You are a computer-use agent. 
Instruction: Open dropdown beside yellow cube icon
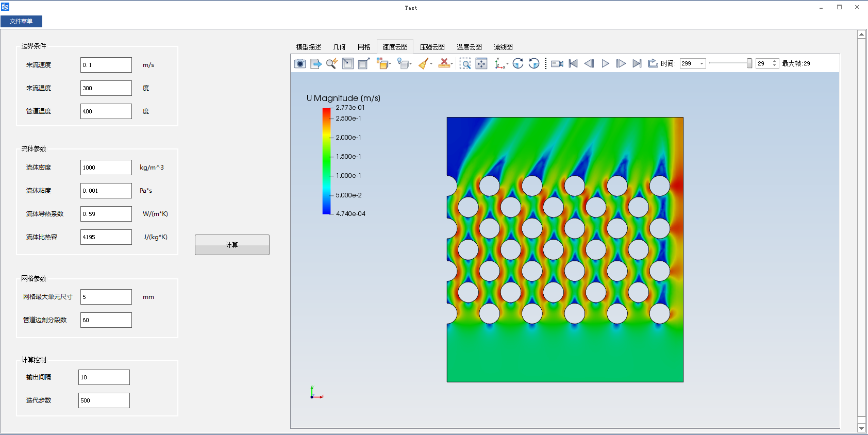[390, 64]
